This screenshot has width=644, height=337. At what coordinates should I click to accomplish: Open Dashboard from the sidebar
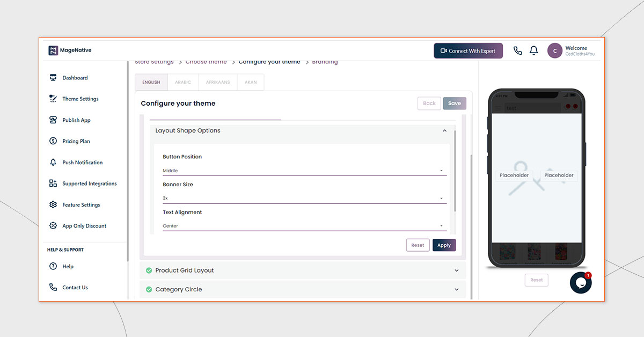(75, 78)
